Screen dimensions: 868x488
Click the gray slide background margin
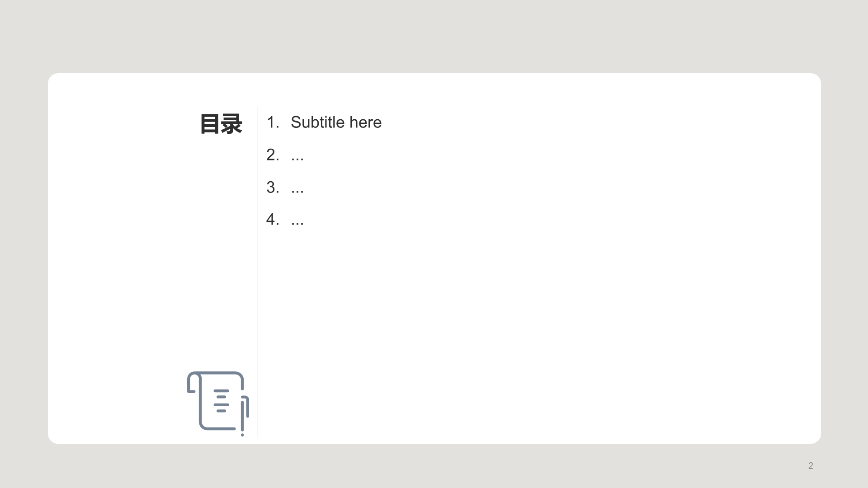(x=434, y=36)
